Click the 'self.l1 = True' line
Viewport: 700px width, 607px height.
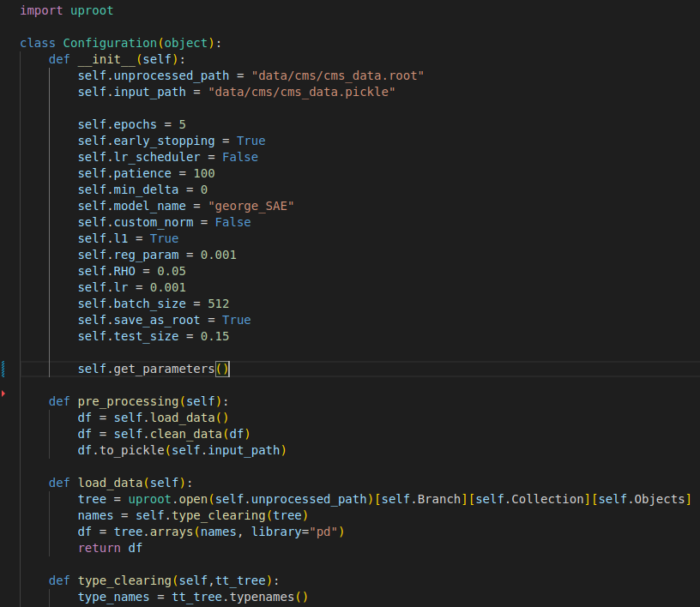pos(128,238)
